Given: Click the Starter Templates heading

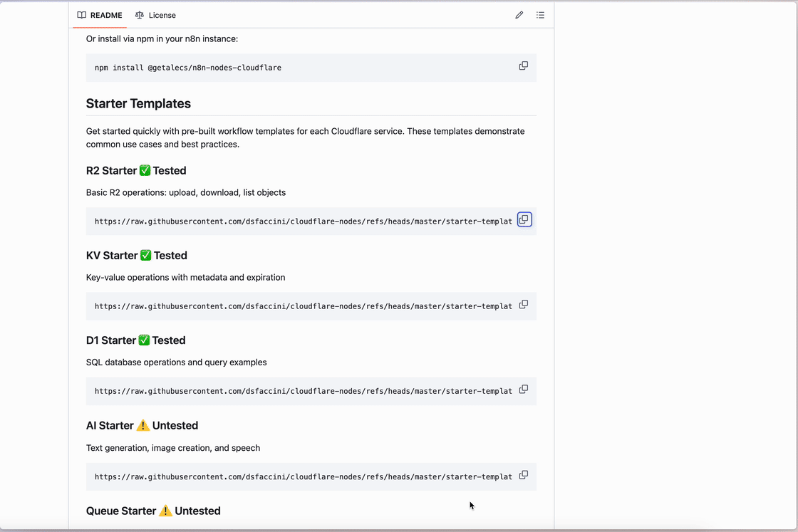Looking at the screenshot, I should pyautogui.click(x=138, y=103).
